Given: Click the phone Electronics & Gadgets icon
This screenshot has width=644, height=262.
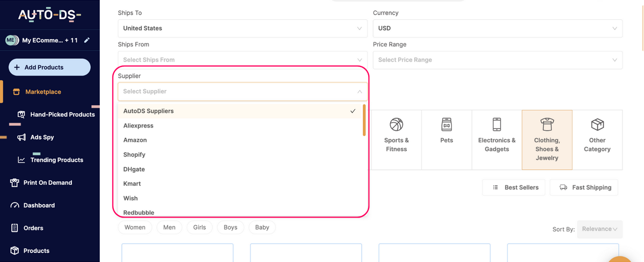Looking at the screenshot, I should pyautogui.click(x=497, y=125).
